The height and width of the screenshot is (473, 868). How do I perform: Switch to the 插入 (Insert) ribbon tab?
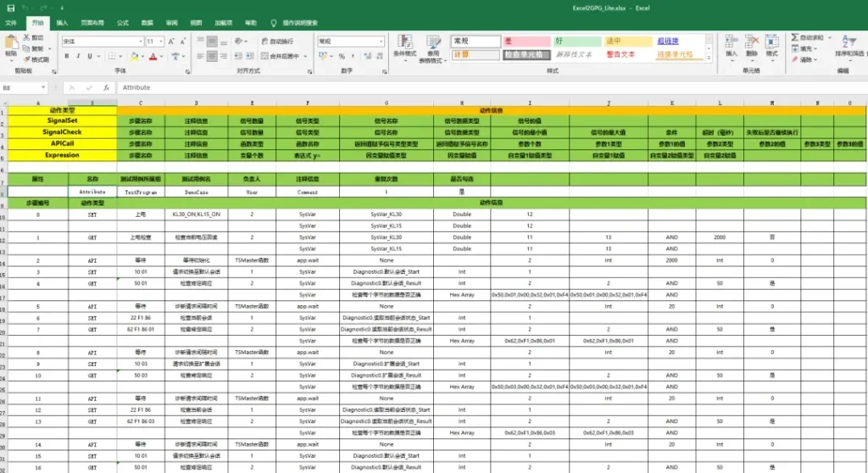[63, 23]
